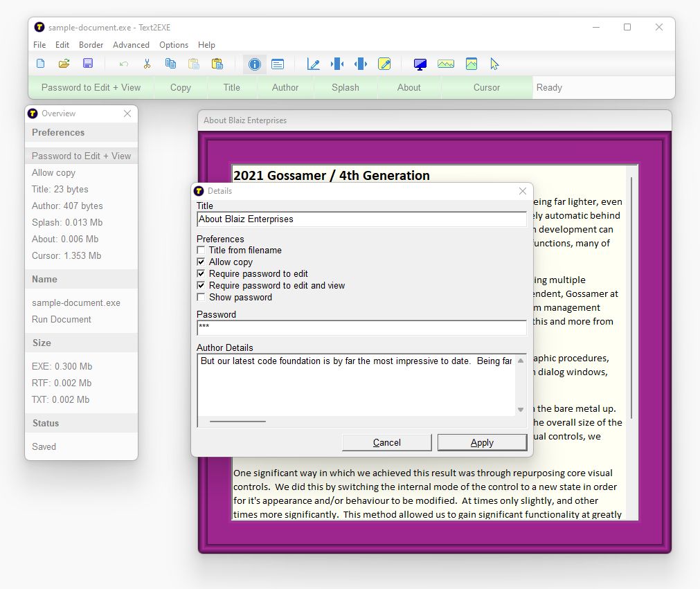700x589 pixels.
Task: Click the landscape image icon near the monitor icon
Action: 446,64
